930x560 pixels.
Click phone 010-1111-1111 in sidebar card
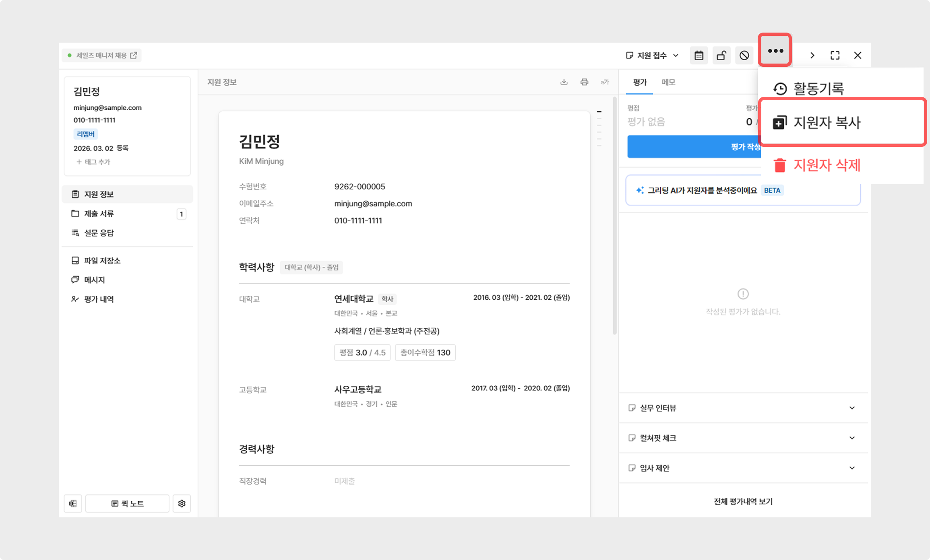[x=94, y=120]
